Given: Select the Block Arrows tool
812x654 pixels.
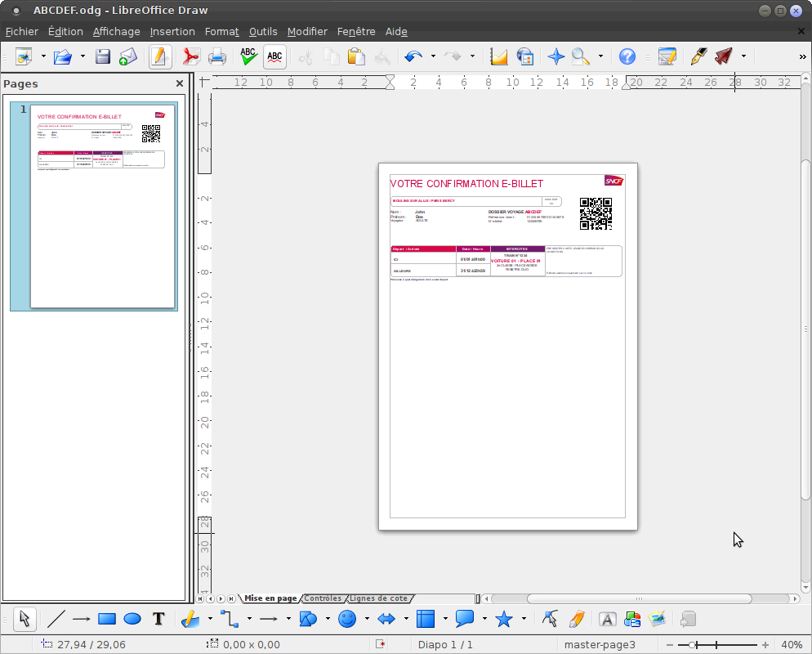Looking at the screenshot, I should pyautogui.click(x=386, y=619).
